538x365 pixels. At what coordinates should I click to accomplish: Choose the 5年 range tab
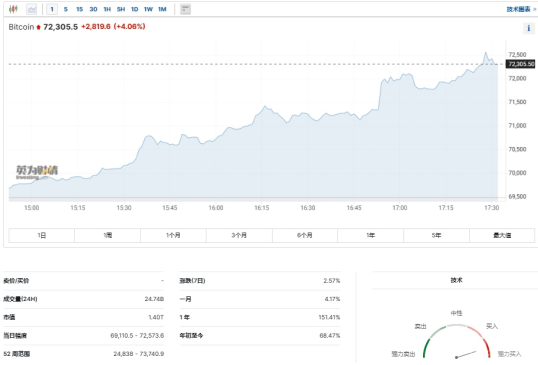click(436, 235)
